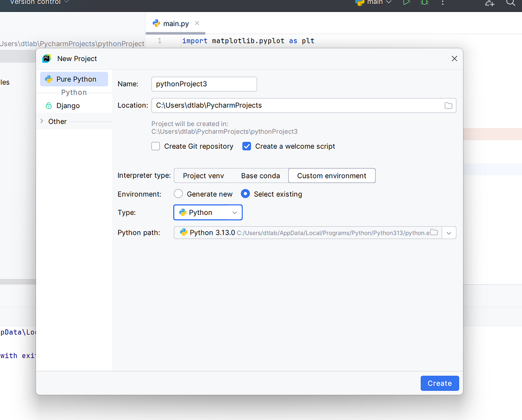
Task: Expand the Python path dropdown arrow
Action: tap(449, 233)
